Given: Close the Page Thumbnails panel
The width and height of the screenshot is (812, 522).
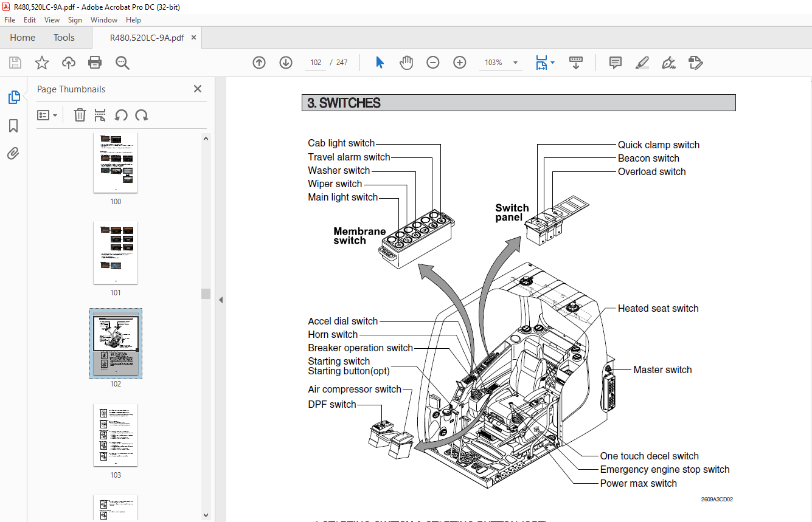Looking at the screenshot, I should point(198,89).
